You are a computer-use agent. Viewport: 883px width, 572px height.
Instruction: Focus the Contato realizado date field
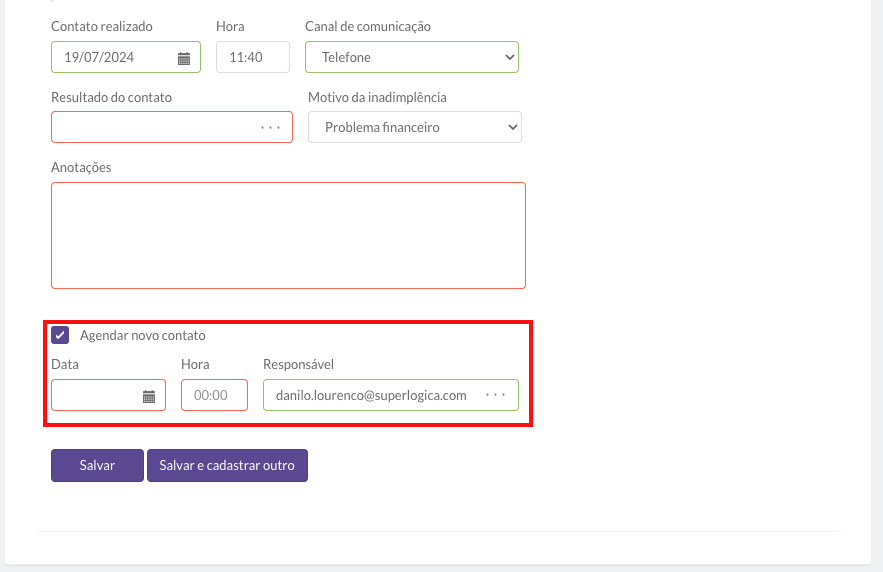click(x=126, y=57)
